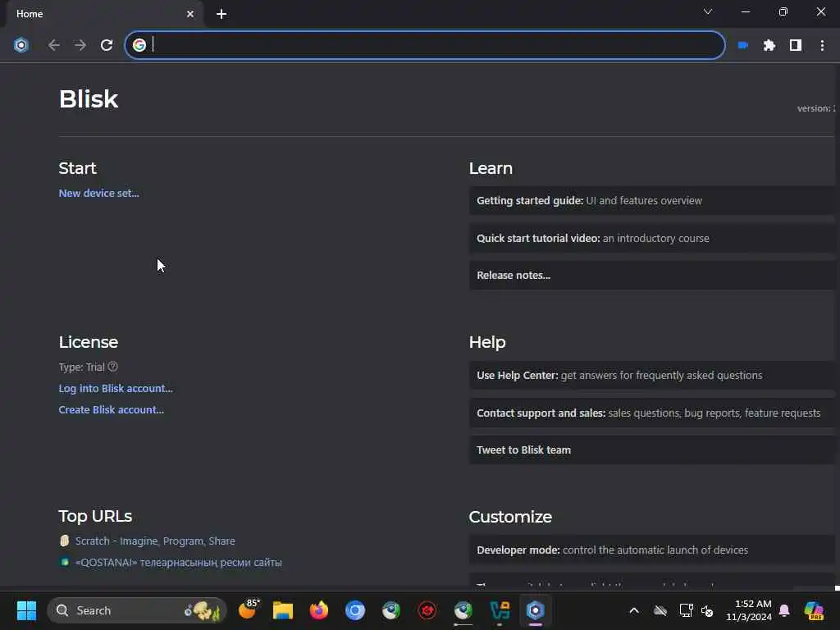Click the QOSTANAI favicon in Top URLs

point(64,562)
